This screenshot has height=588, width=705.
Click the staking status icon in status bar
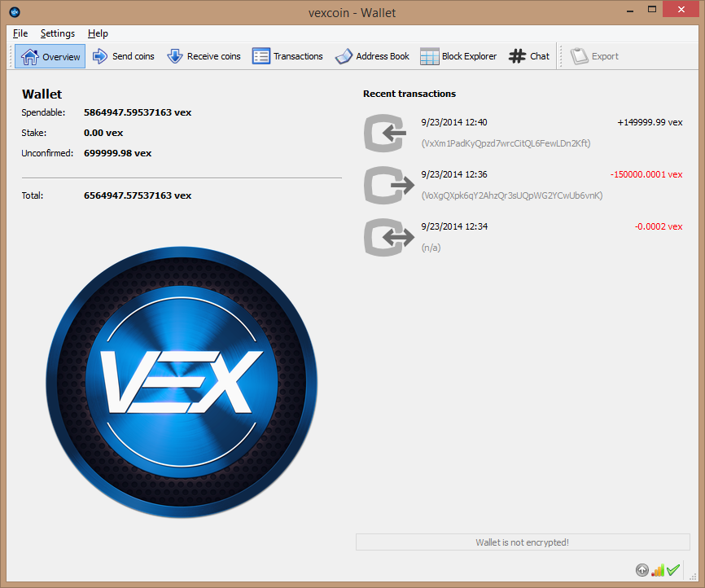click(642, 570)
